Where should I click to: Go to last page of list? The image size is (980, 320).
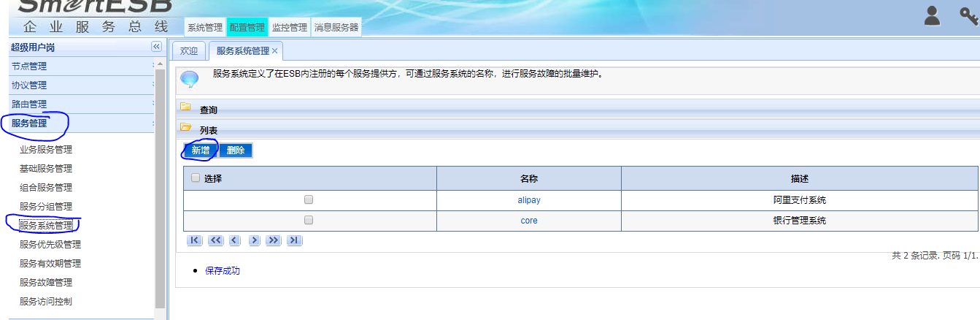point(293,240)
